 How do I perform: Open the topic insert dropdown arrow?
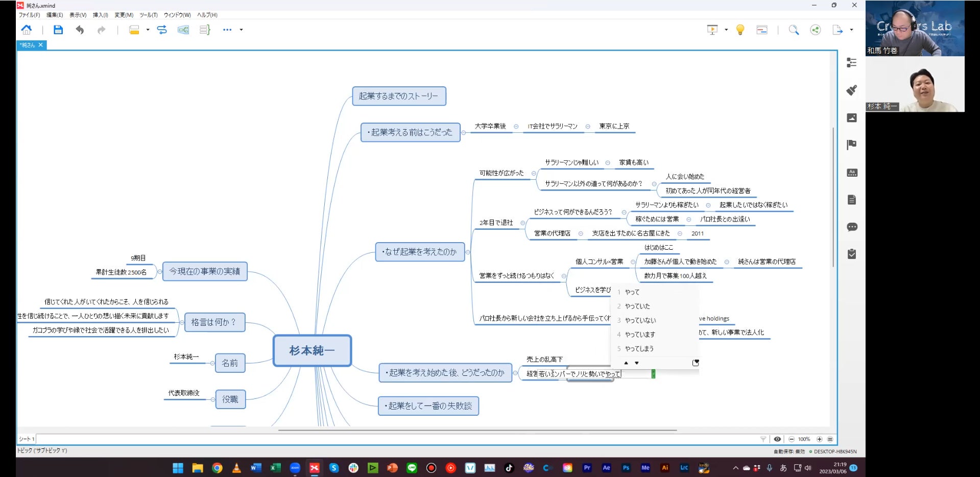coord(148,30)
